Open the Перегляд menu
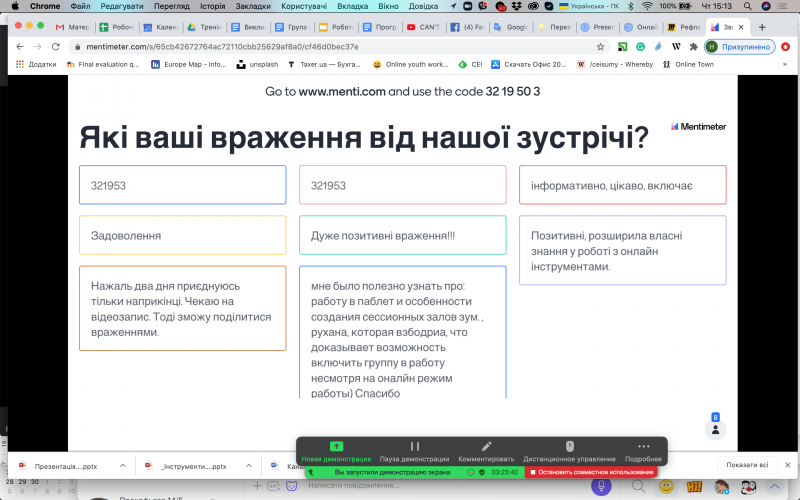 pos(171,6)
